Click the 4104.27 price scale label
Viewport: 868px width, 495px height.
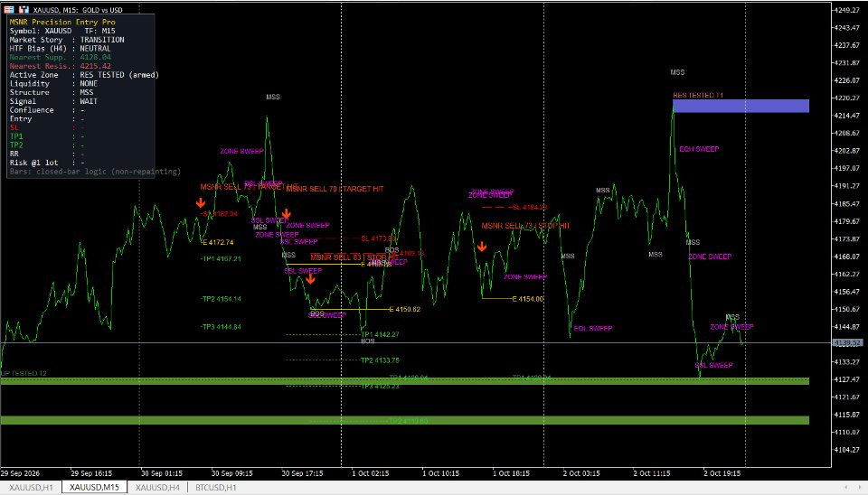tap(847, 450)
